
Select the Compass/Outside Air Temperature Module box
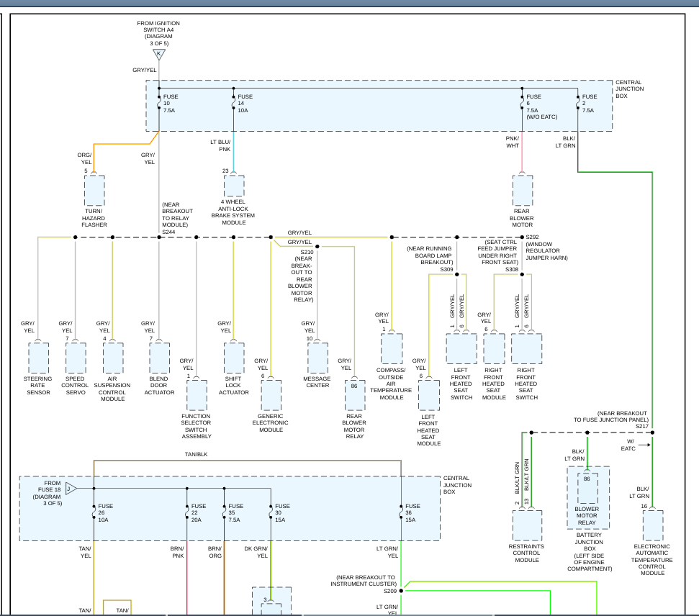point(392,349)
